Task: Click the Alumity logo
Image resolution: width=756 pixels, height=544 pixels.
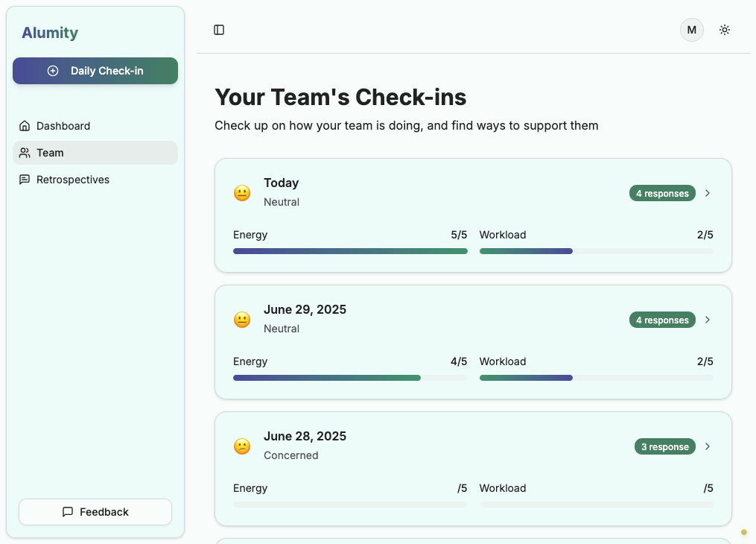Action: pyautogui.click(x=50, y=33)
